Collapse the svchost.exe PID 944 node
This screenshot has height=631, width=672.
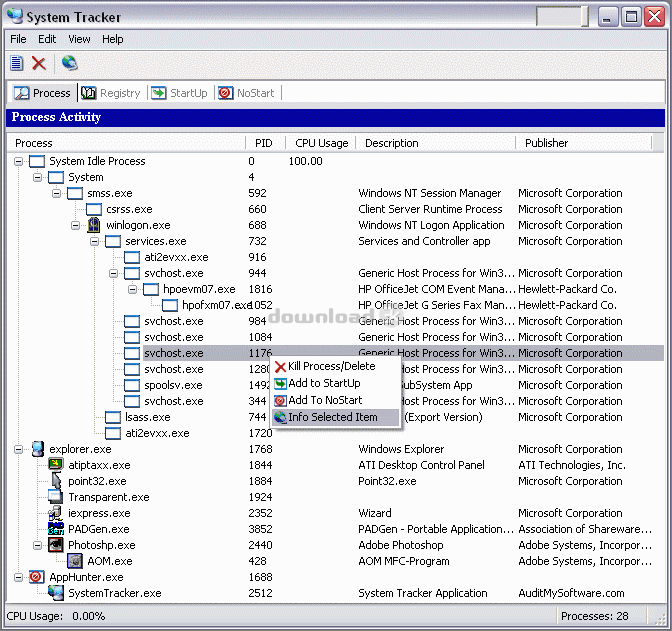coord(113,273)
